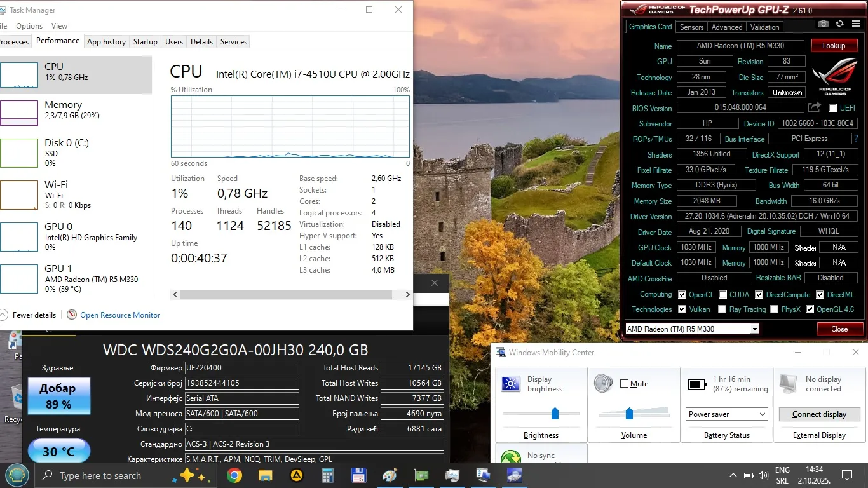Click the Lookup button in GPU-Z
Image resolution: width=868 pixels, height=488 pixels.
coord(834,46)
